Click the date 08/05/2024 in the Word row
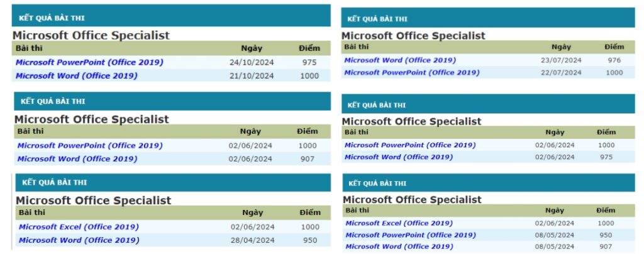 (x=555, y=246)
